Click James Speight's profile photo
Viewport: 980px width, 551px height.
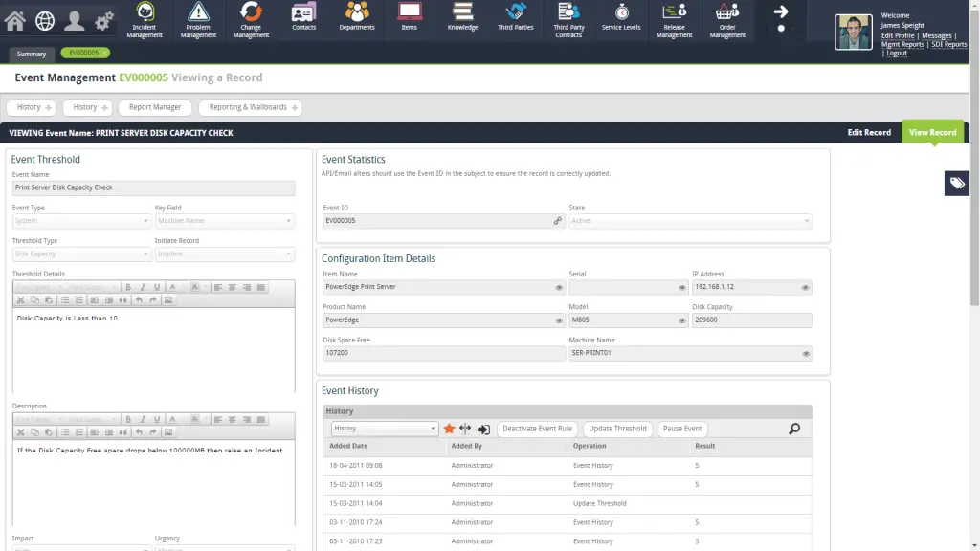pyautogui.click(x=853, y=32)
